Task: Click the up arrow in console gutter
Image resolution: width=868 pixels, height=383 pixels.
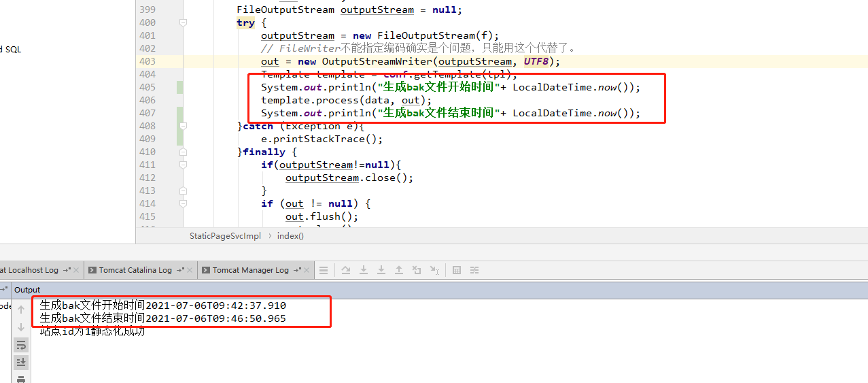Action: [21, 310]
